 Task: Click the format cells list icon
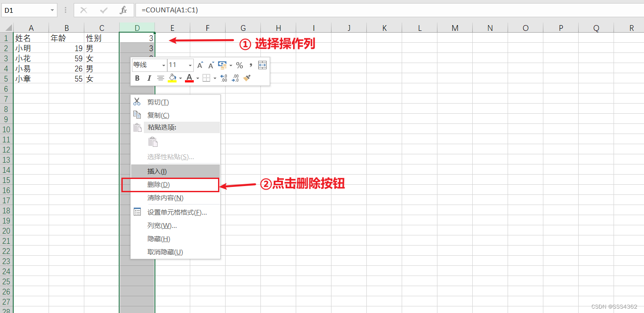pos(137,212)
